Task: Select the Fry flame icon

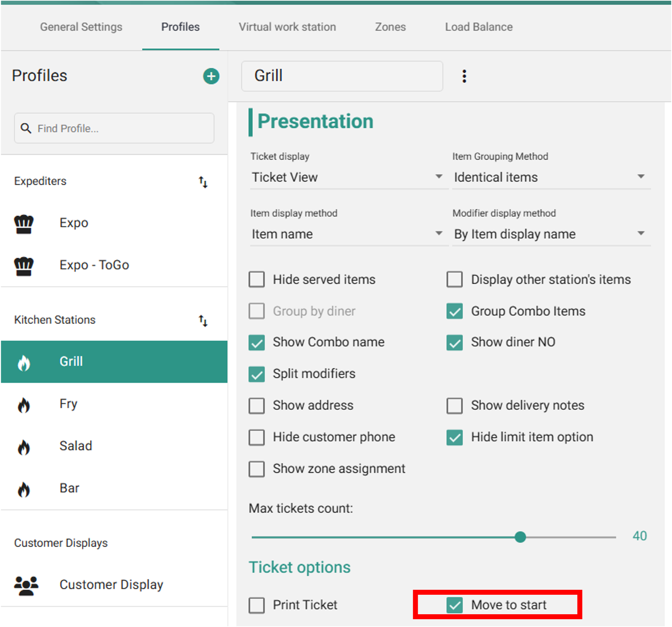Action: (x=24, y=405)
